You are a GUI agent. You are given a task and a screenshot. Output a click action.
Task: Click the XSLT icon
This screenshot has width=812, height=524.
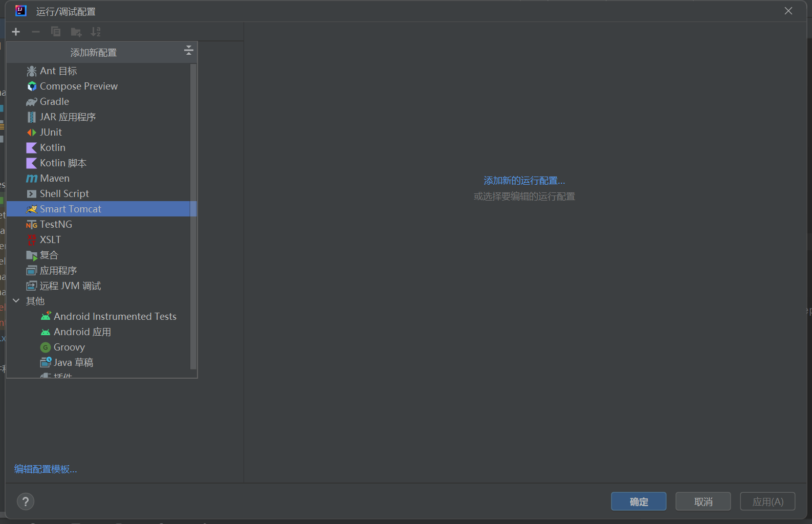pos(32,239)
